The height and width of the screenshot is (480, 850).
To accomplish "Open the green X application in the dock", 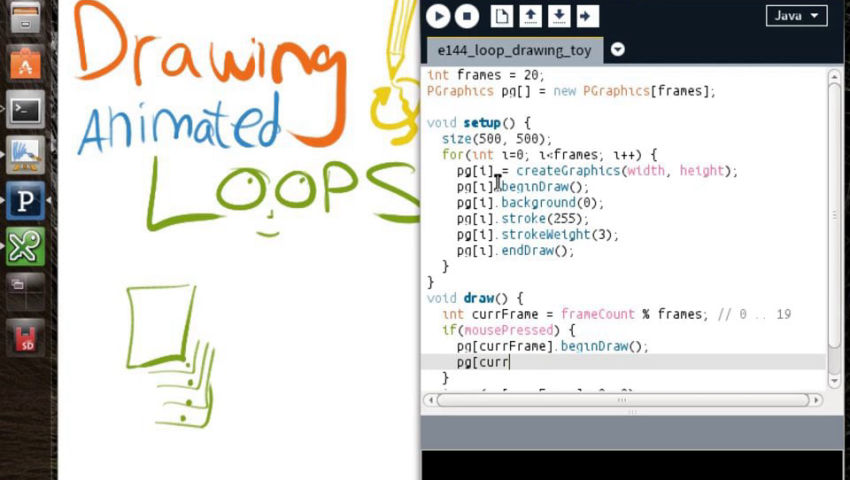I will click(x=26, y=246).
